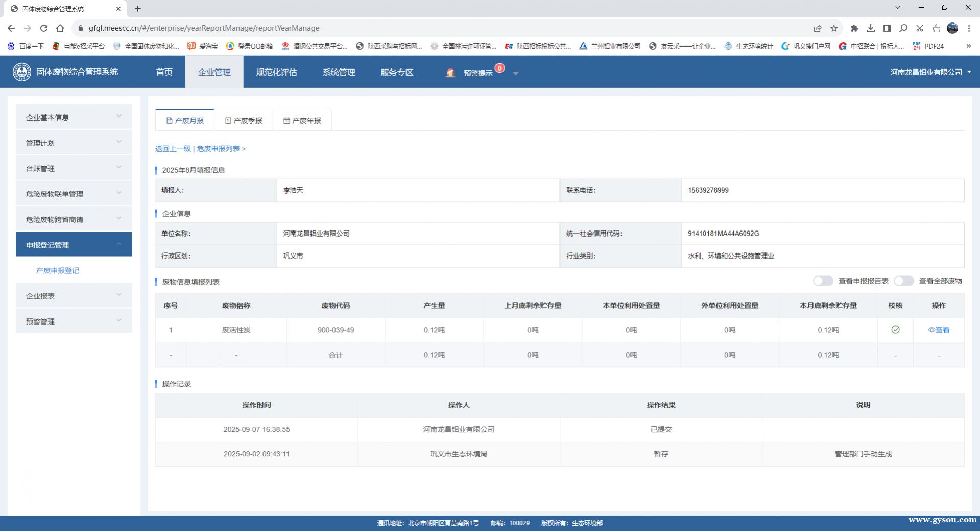This screenshot has height=531, width=980.
Task: Click the browser address bar
Action: click(409, 28)
